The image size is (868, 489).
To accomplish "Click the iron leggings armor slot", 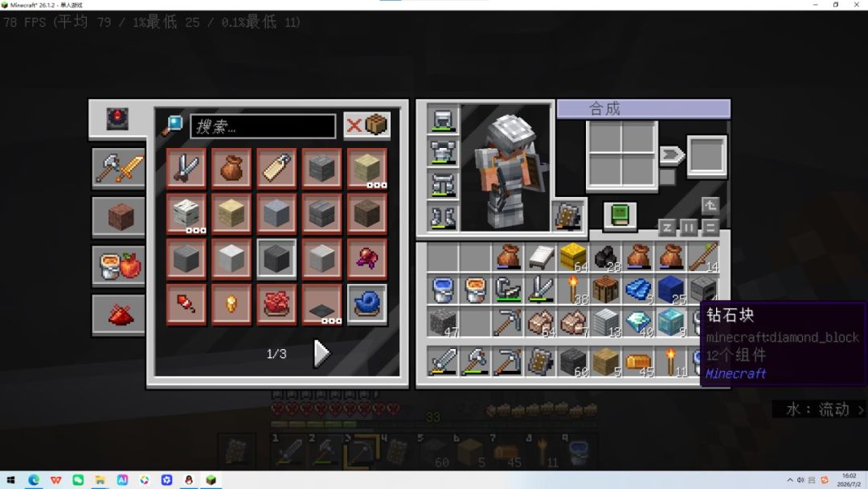I will pyautogui.click(x=443, y=185).
